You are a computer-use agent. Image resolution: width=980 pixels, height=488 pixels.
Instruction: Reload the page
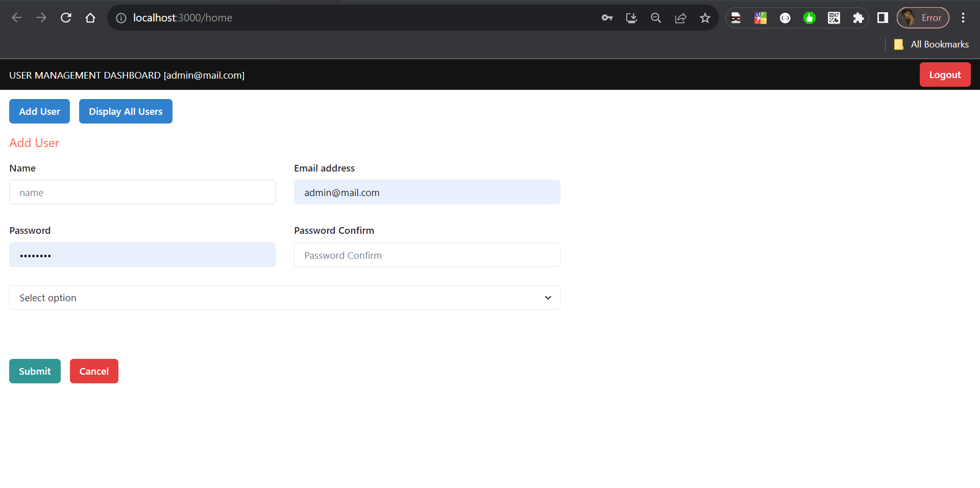(66, 17)
